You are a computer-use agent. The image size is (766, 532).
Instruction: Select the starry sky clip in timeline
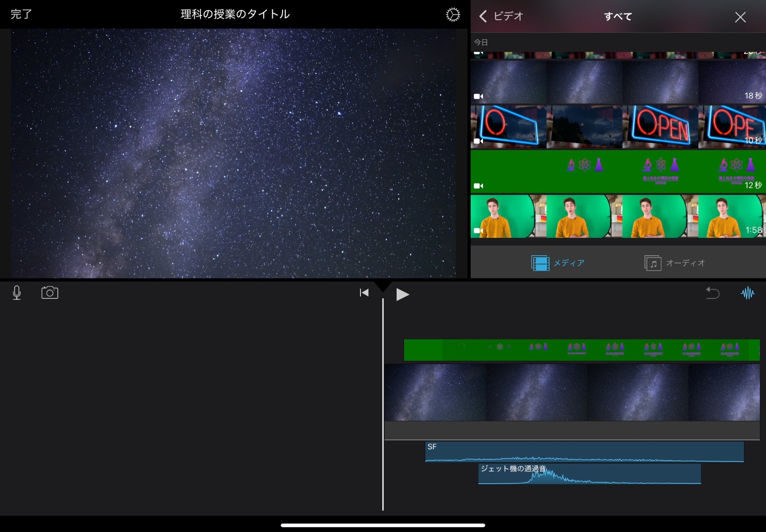572,393
